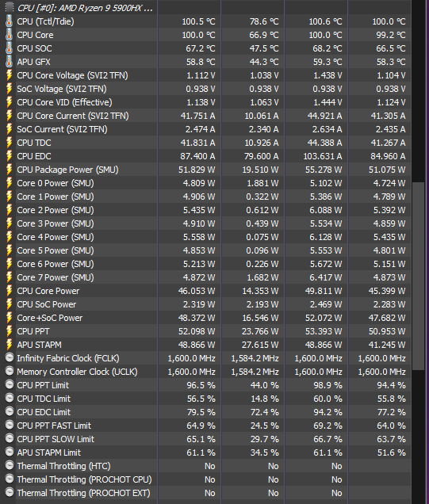This screenshot has height=504, width=429.
Task: Select the CPU EDC sensor row
Action: point(208,156)
